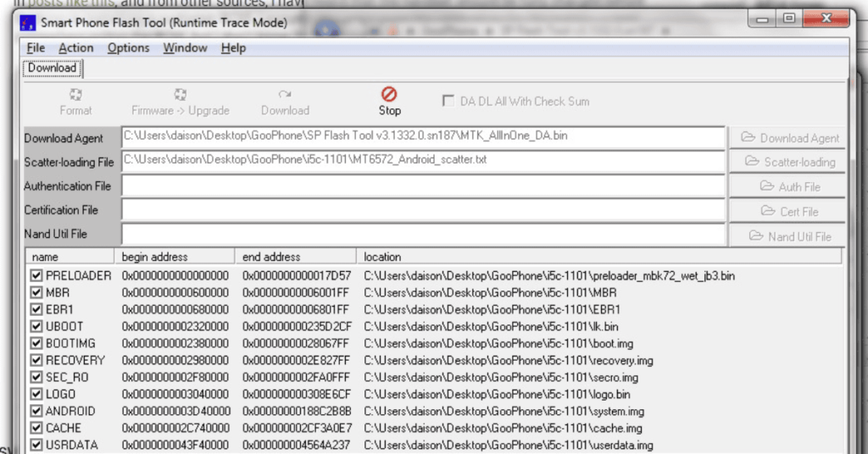Uncheck the SEC_RO partition checkbox
The image size is (868, 454).
pyautogui.click(x=36, y=377)
